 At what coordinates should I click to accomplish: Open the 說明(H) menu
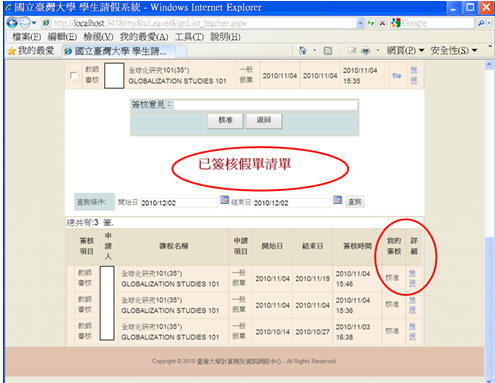coord(225,37)
